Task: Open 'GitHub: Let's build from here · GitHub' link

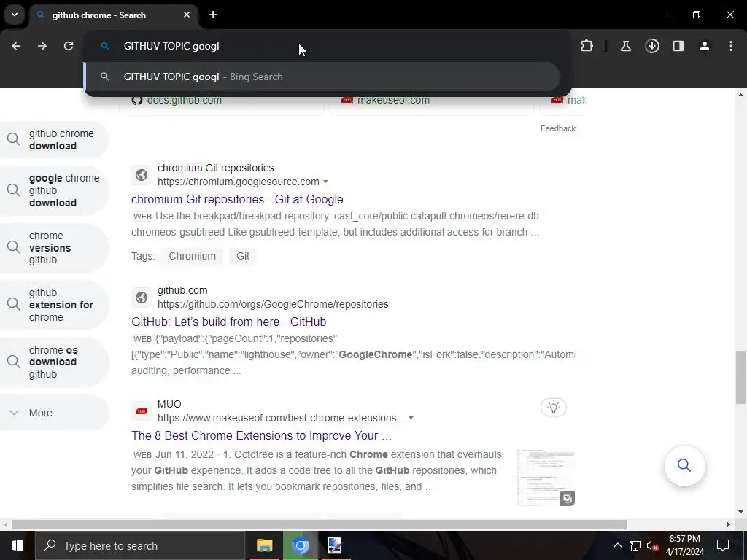Action: click(228, 322)
